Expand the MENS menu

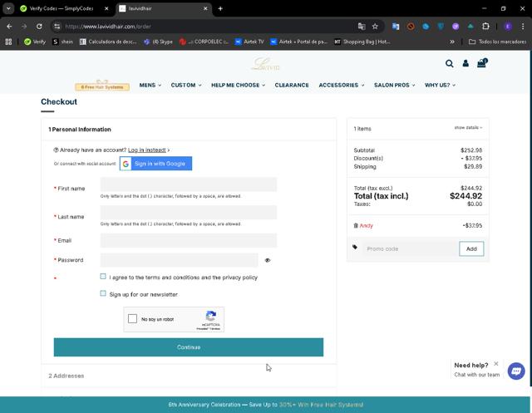pos(150,85)
